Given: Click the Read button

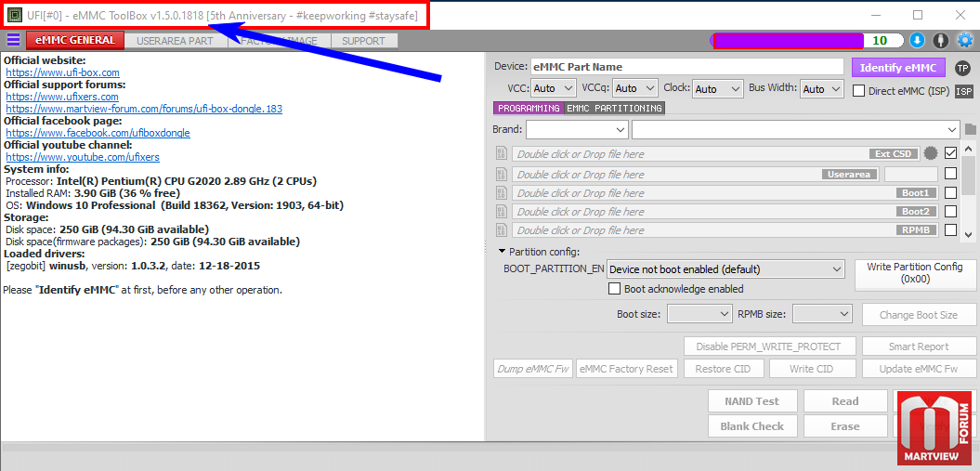Looking at the screenshot, I should [845, 401].
